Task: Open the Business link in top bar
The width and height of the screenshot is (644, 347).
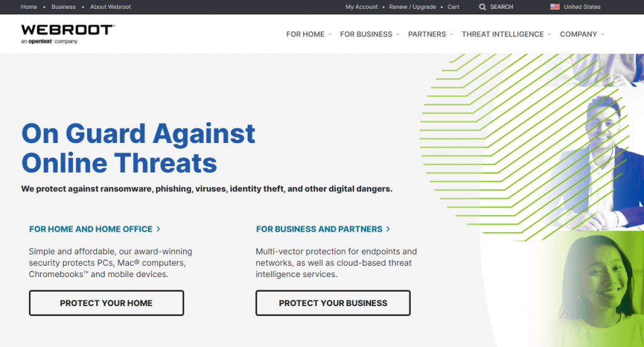Action: 64,7
